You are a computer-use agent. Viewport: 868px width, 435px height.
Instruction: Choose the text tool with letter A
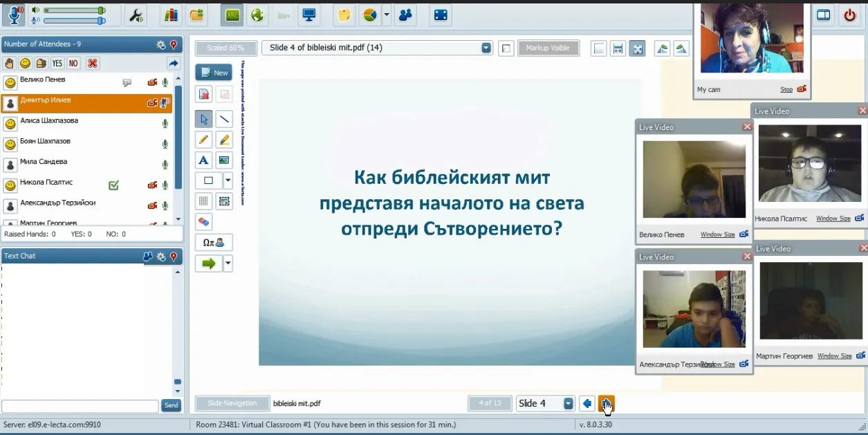203,160
